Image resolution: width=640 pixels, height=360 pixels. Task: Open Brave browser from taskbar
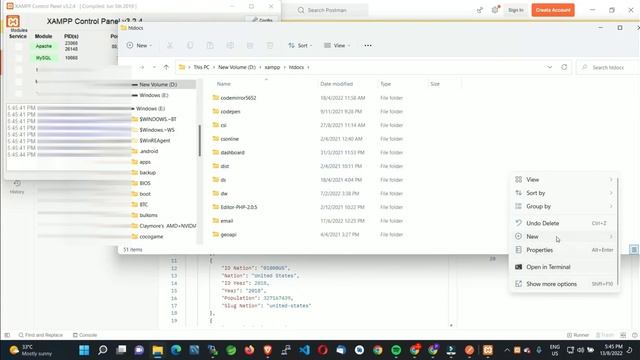[268, 350]
